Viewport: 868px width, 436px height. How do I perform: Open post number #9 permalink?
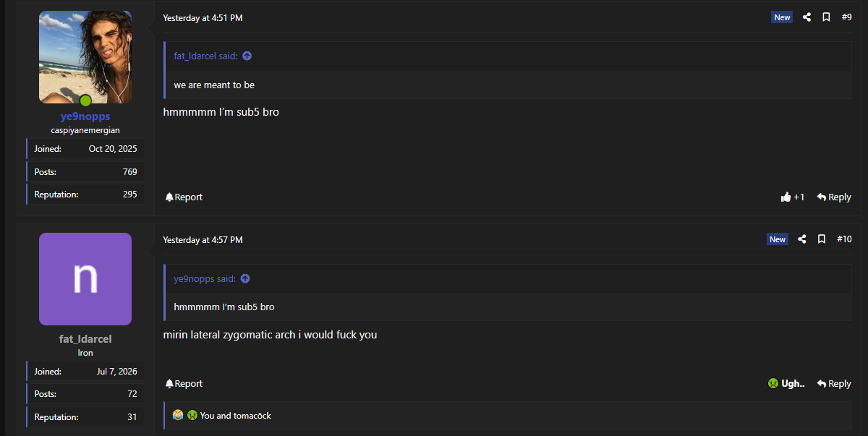click(847, 17)
